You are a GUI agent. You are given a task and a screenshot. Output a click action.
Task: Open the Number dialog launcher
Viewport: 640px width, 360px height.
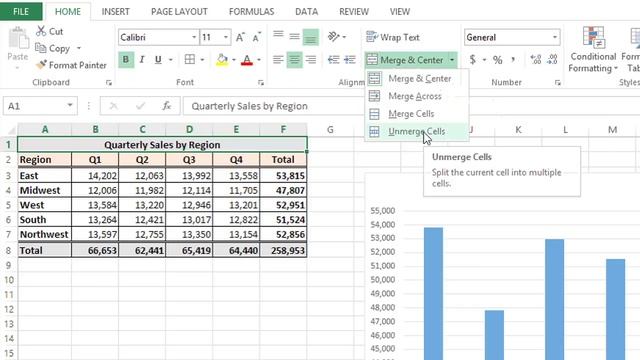tap(558, 82)
